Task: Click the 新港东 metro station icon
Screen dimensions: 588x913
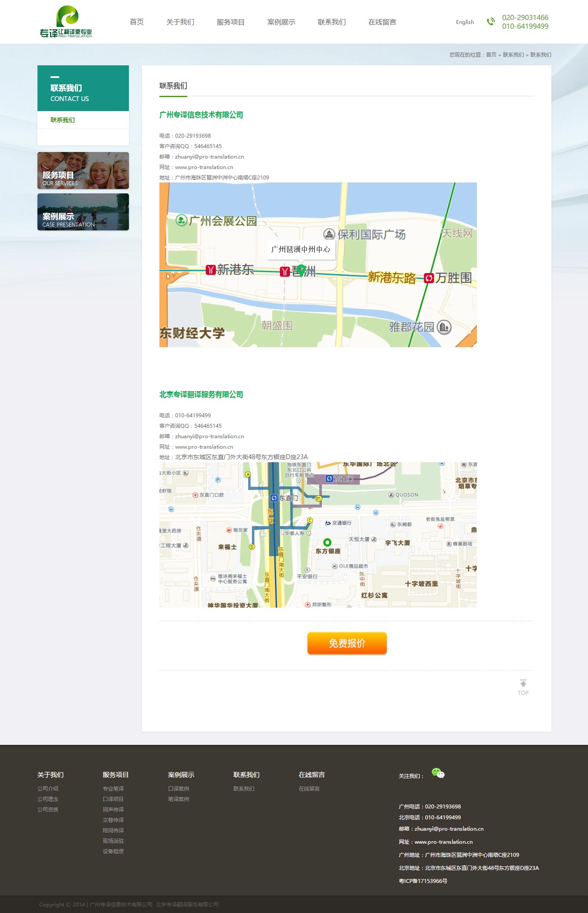Action: coord(211,270)
